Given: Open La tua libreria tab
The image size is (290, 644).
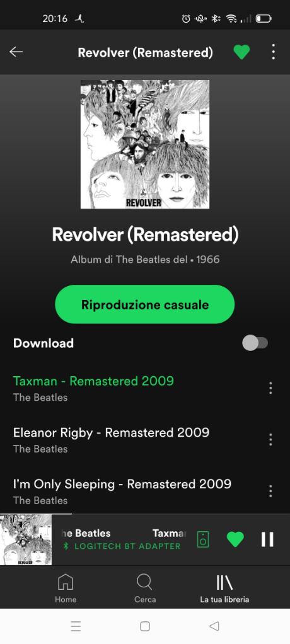Looking at the screenshot, I should (224, 589).
